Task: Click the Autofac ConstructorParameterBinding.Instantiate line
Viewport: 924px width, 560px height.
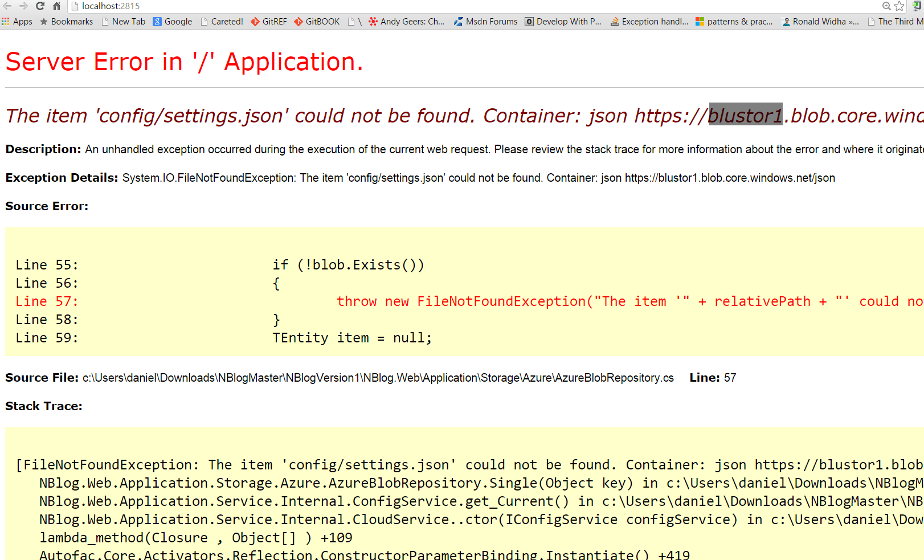Action: (x=365, y=554)
